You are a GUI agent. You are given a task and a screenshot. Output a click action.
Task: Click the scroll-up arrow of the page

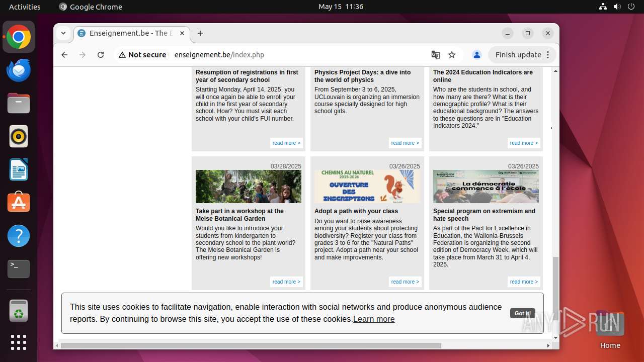555,71
